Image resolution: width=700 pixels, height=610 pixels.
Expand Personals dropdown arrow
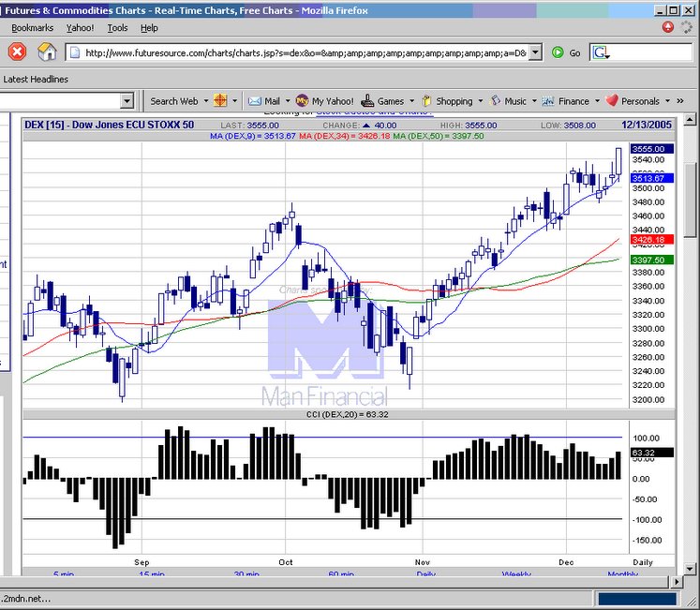(667, 101)
